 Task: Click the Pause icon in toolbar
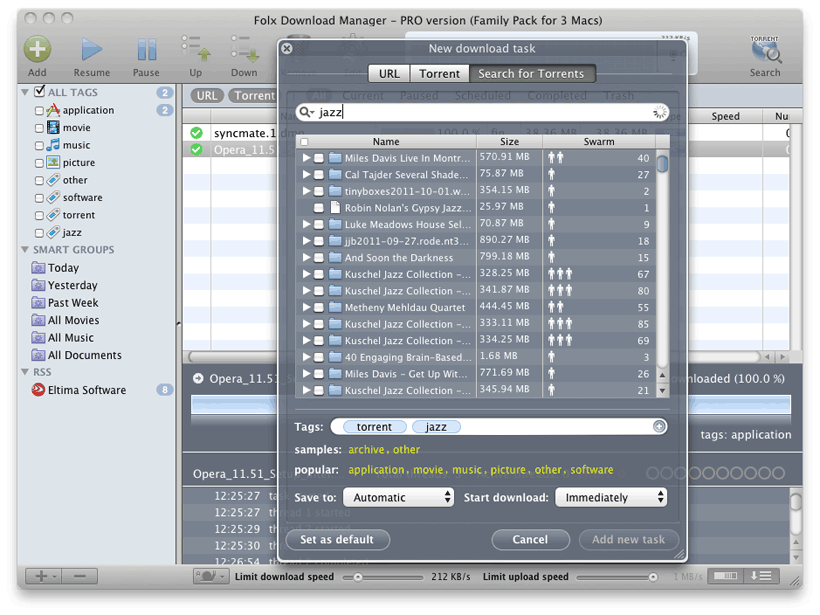click(146, 50)
